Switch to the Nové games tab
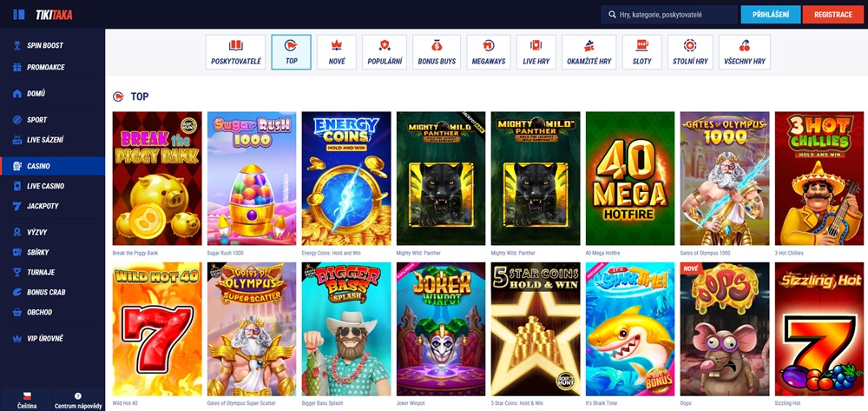This screenshot has height=411, width=868. (x=337, y=52)
